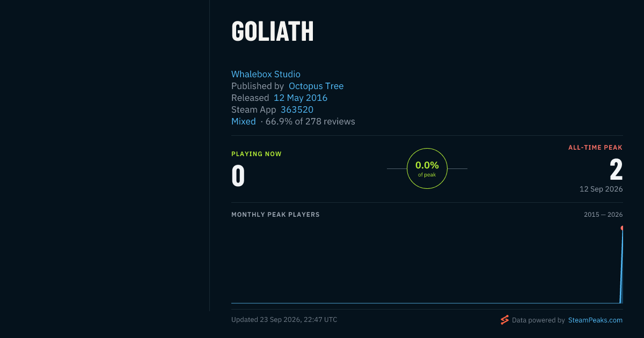Screen dimensions: 644x338
Task: Click the 66.9% of 278 reviews text
Action: click(310, 121)
